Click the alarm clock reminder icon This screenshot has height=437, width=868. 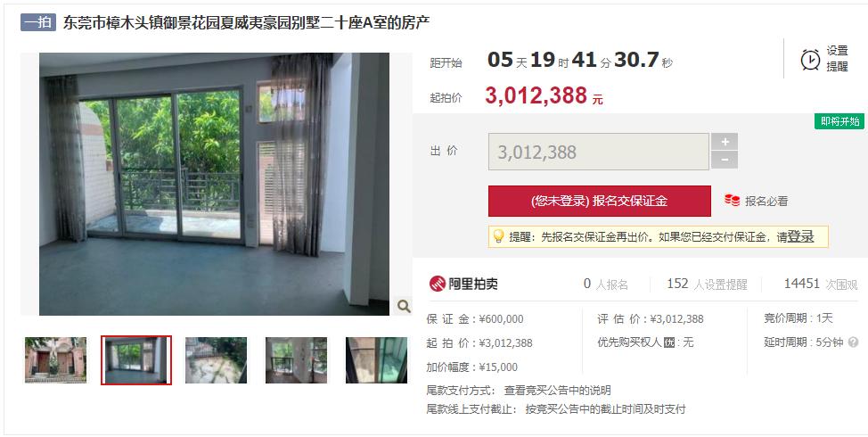click(810, 59)
